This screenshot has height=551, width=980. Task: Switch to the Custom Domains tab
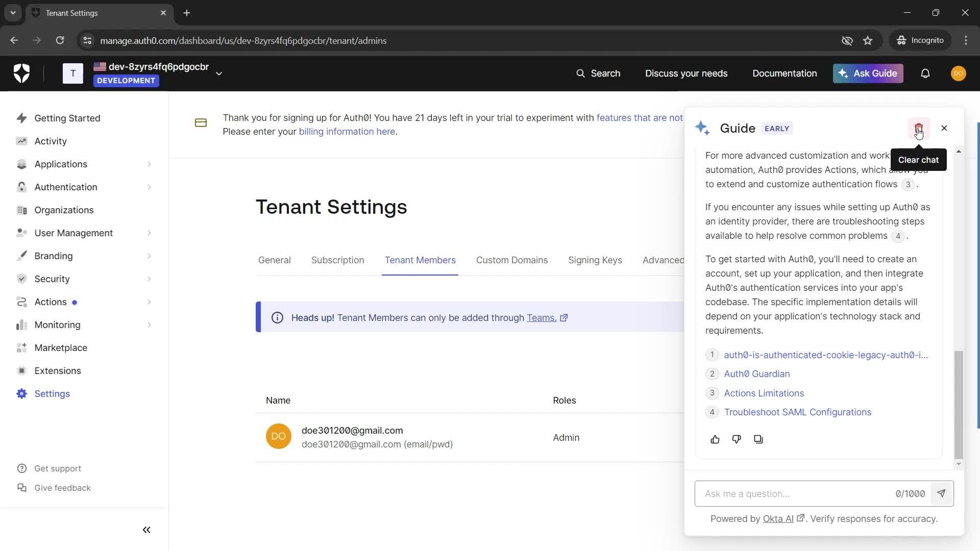click(511, 260)
